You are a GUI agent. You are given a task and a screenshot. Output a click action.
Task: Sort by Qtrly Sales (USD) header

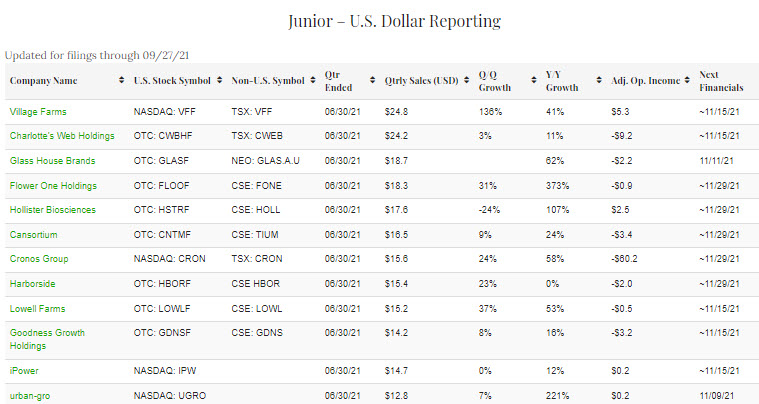tap(421, 81)
